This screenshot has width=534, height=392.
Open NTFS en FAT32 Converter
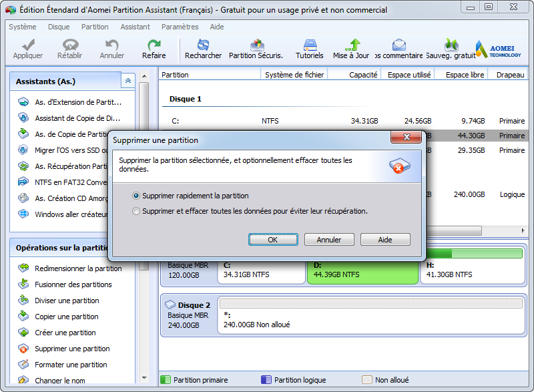(63, 182)
